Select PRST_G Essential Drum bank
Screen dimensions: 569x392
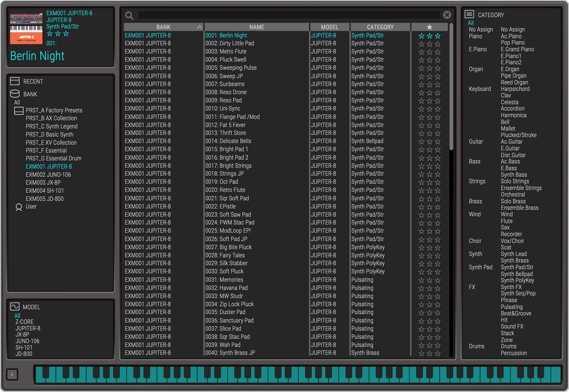coord(53,158)
